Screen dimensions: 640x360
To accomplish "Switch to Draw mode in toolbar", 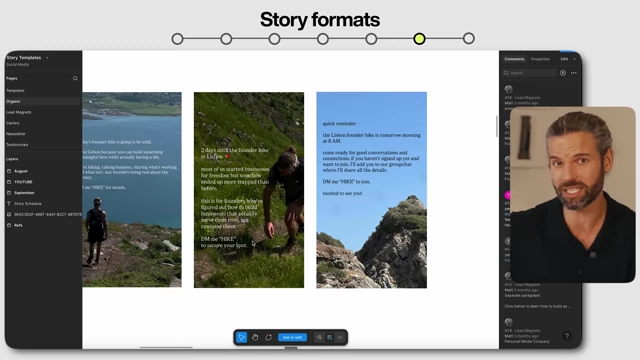I will coord(319,338).
